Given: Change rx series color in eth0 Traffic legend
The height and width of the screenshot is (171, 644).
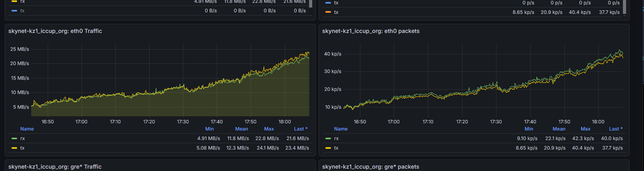Looking at the screenshot, I should click(x=14, y=138).
